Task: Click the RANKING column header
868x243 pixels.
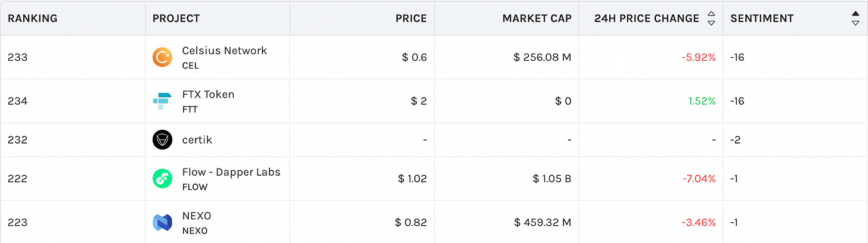Action: (x=33, y=18)
